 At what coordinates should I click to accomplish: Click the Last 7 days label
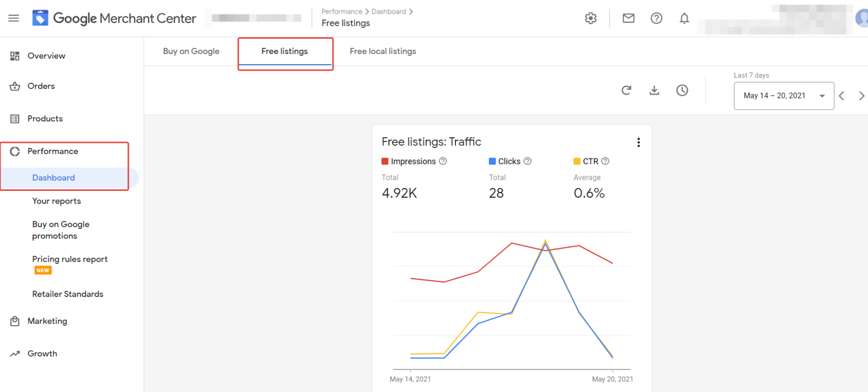(x=751, y=76)
